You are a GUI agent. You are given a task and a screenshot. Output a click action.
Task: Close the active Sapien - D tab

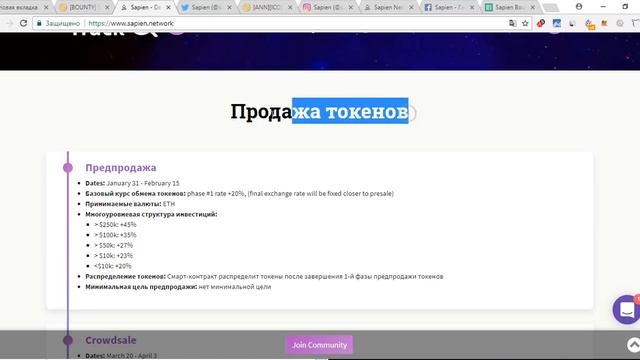[168, 7]
